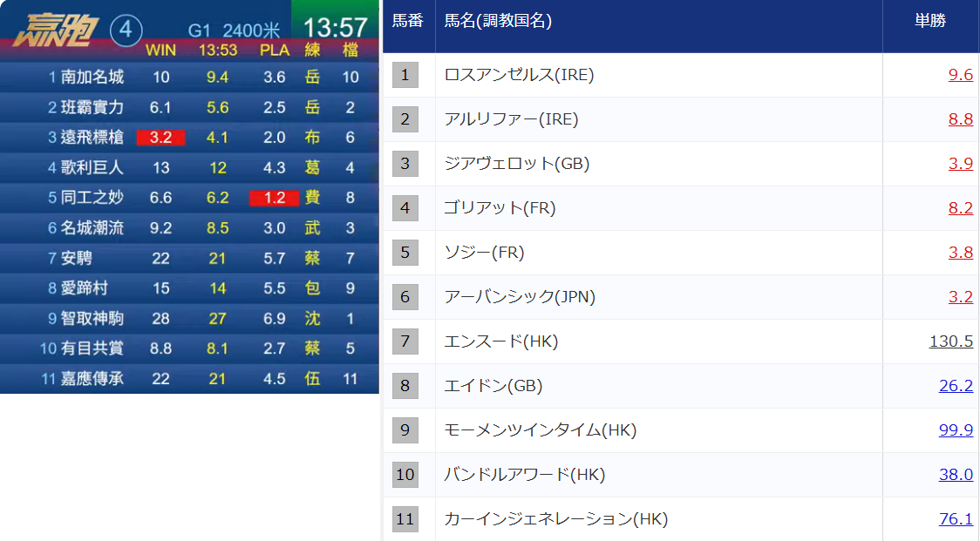Click the red highlighted 1.2 PLA odds

pos(275,198)
